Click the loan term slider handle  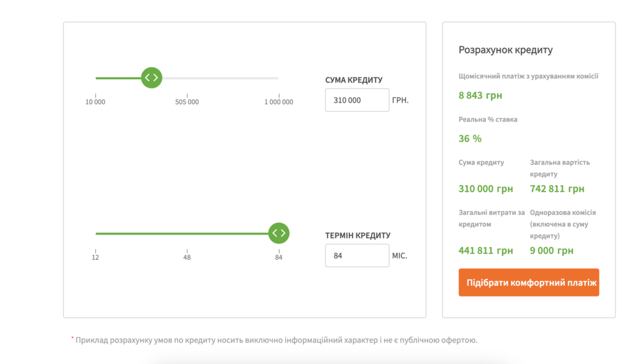click(279, 233)
